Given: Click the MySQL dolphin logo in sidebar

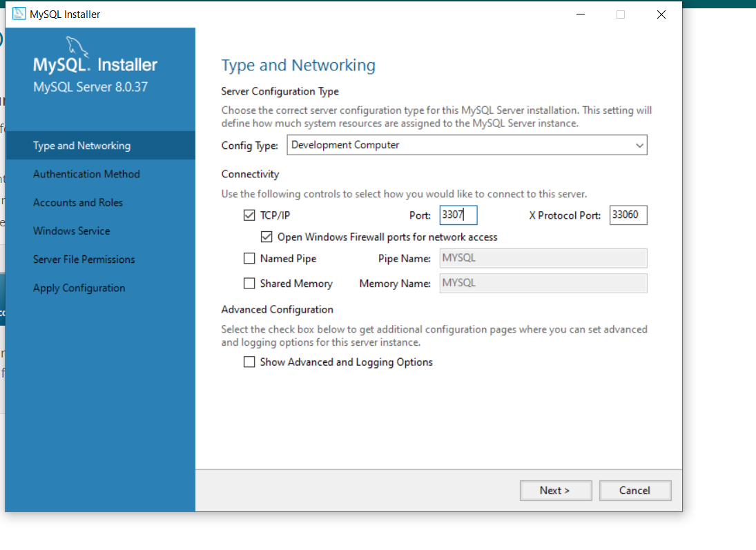Looking at the screenshot, I should pyautogui.click(x=77, y=48).
